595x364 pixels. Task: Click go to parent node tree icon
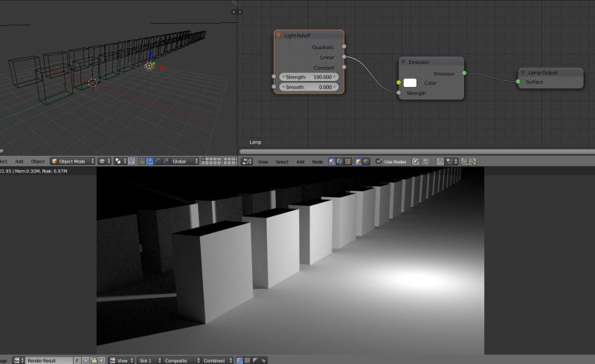tap(426, 161)
